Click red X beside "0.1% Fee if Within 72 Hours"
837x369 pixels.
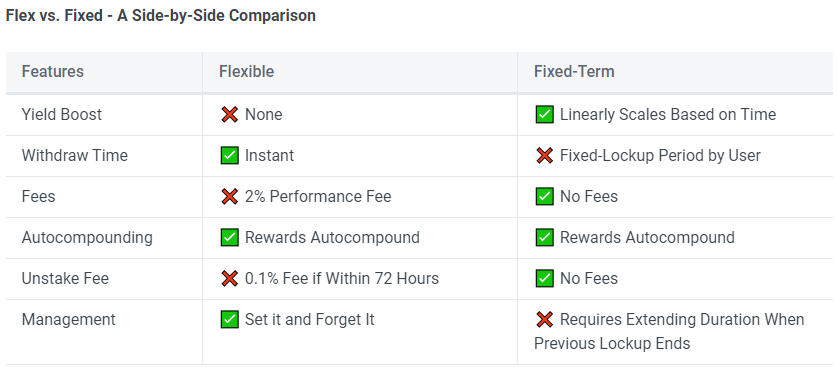(230, 278)
